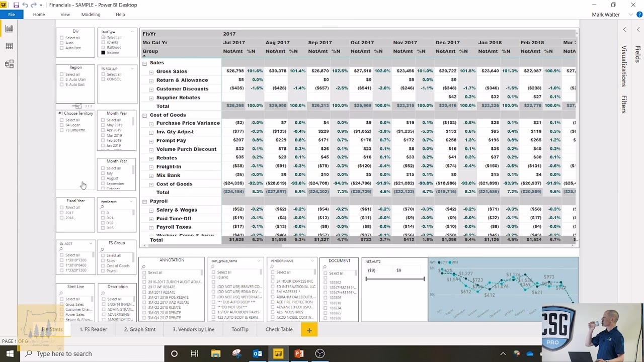Viewport: 644px width, 362px height.
Task: Add a new page with the plus button
Action: (x=309, y=330)
